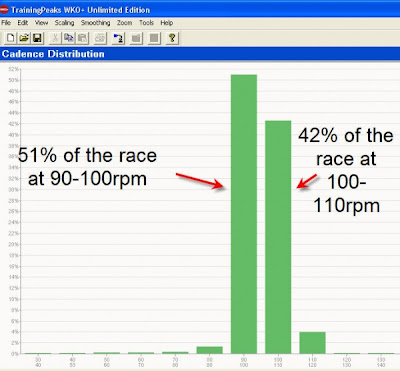400x371 pixels.
Task: Click the tallest bar for 90-100 rpm
Action: point(244,214)
